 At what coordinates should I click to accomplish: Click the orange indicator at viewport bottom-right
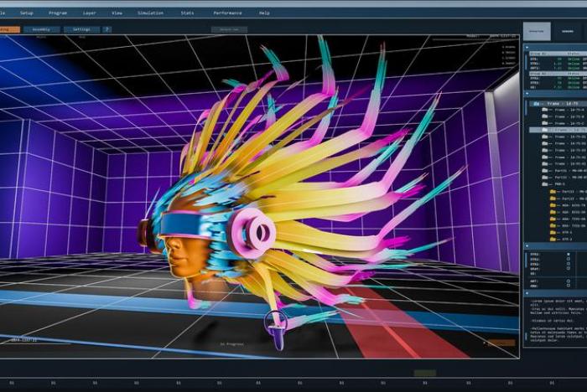(501, 343)
